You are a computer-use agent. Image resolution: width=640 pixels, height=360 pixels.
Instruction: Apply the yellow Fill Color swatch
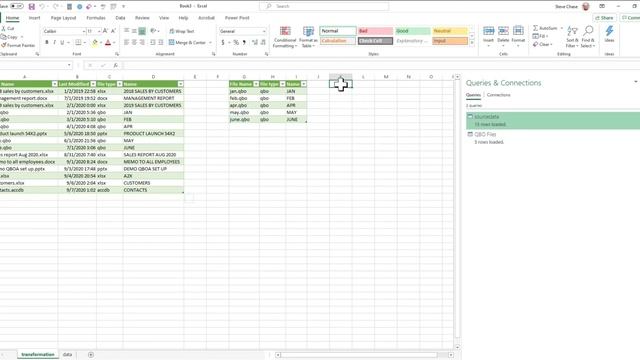(x=95, y=42)
